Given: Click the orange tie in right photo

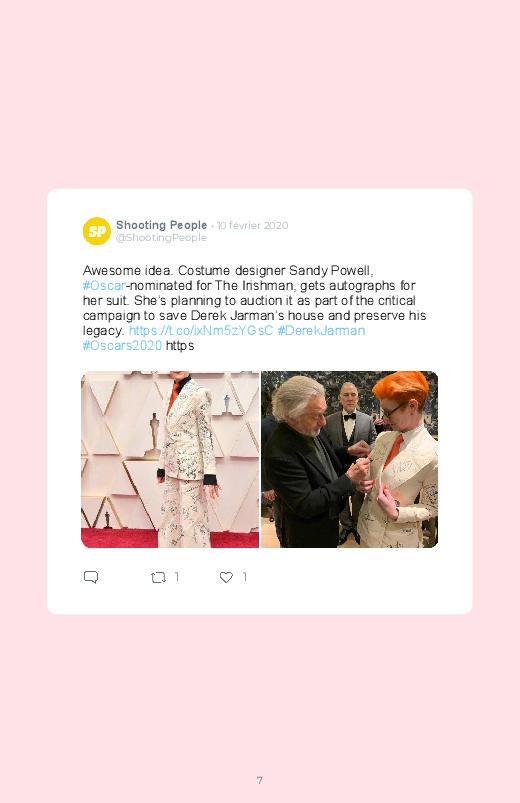Looking at the screenshot, I should click(x=393, y=451).
